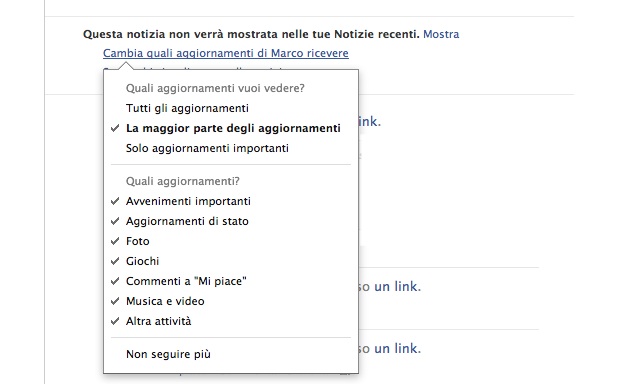This screenshot has height=384, width=625.
Task: Click the 'Quali aggiornamenti vuoi vedere?' heading text
Action: coord(215,88)
